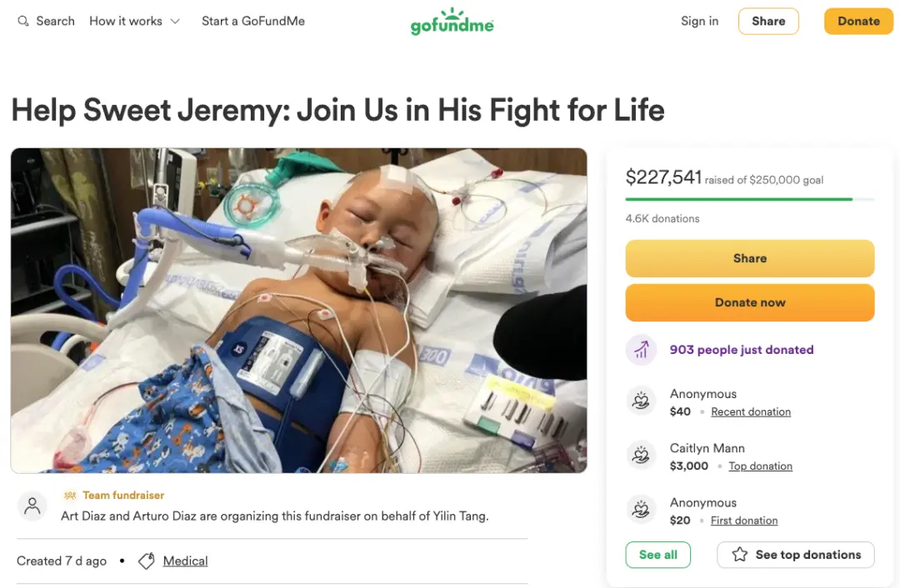Image resolution: width=900 pixels, height=588 pixels.
Task: Click the See all donations button
Action: coord(657,555)
